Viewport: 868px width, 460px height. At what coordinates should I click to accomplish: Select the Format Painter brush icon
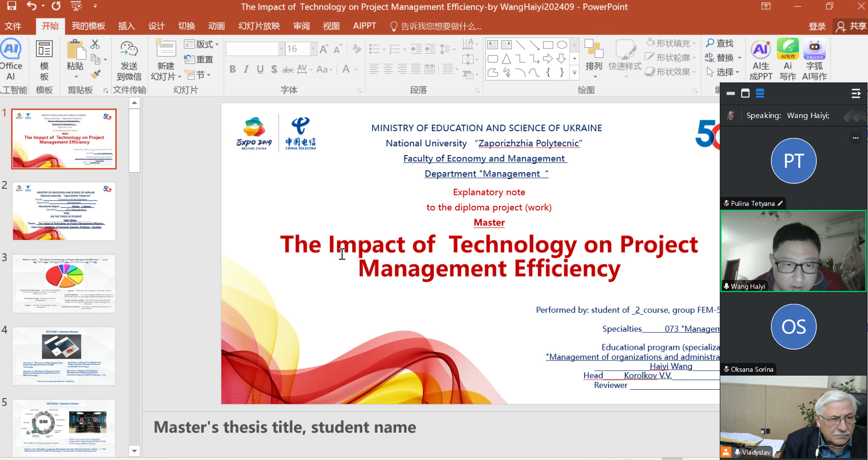[96, 74]
